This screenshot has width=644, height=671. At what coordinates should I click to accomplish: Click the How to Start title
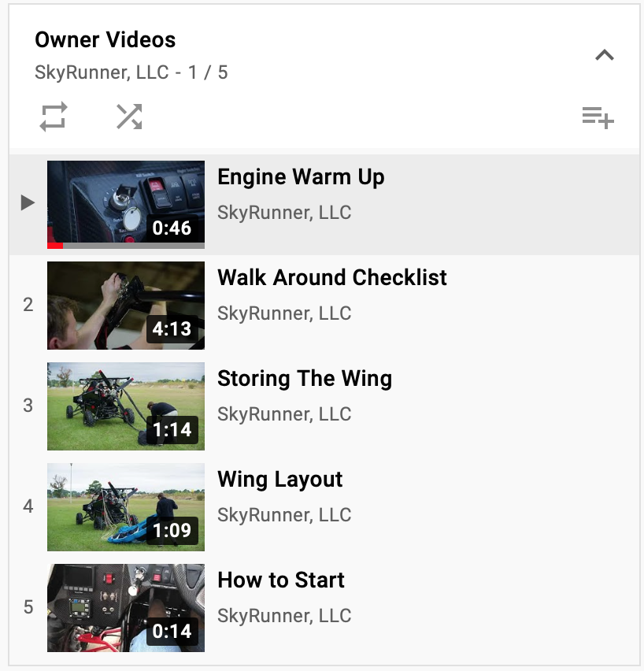pos(281,580)
